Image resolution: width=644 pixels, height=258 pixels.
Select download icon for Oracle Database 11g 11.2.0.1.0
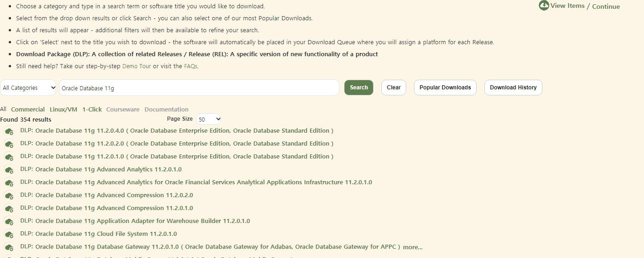tap(9, 158)
